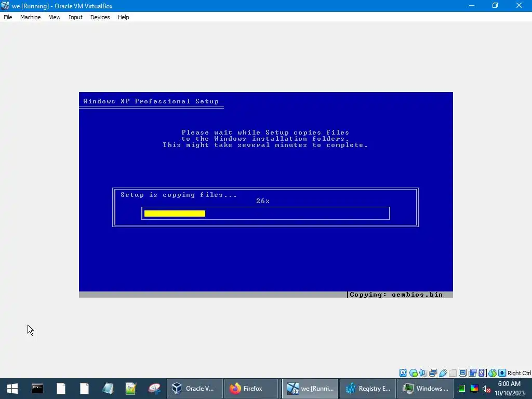Click the optical disk status icon
532x399 pixels.
[x=413, y=373]
